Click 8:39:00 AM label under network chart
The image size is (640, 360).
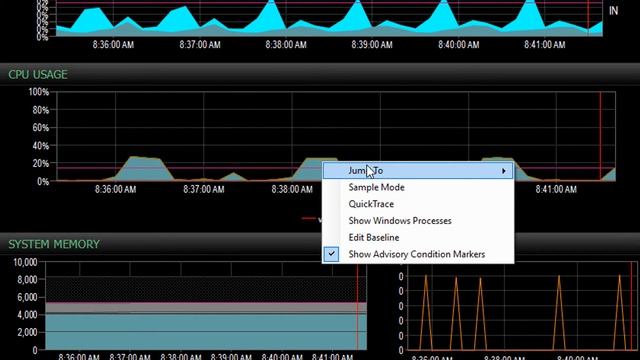(372, 44)
